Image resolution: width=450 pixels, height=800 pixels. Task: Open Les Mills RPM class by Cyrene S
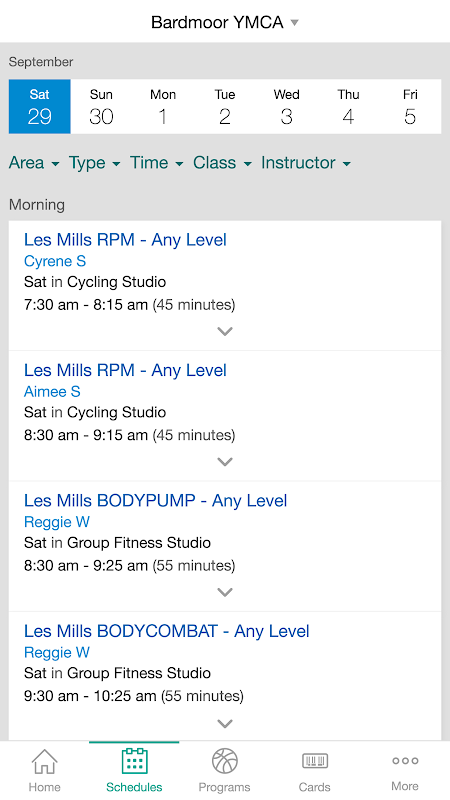[x=125, y=240]
